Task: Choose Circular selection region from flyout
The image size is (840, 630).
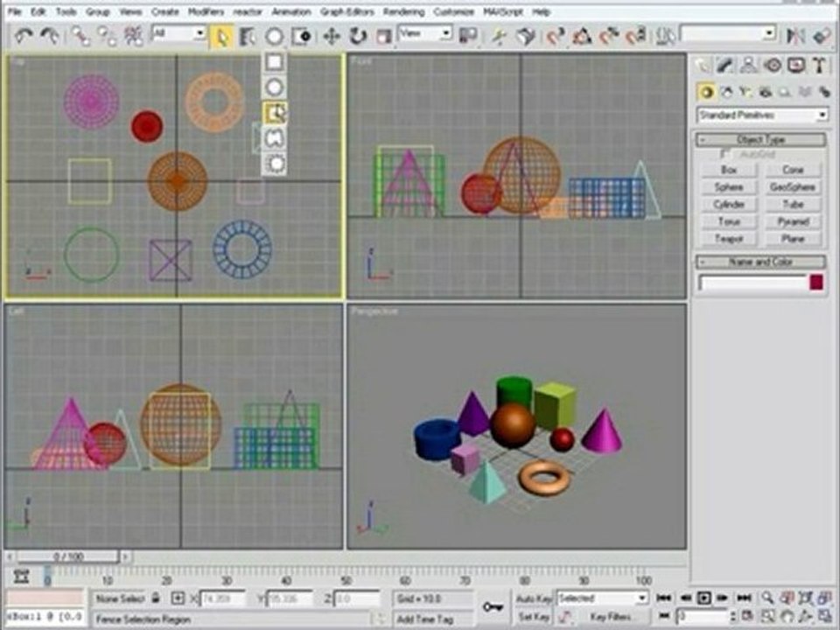Action: (274, 87)
